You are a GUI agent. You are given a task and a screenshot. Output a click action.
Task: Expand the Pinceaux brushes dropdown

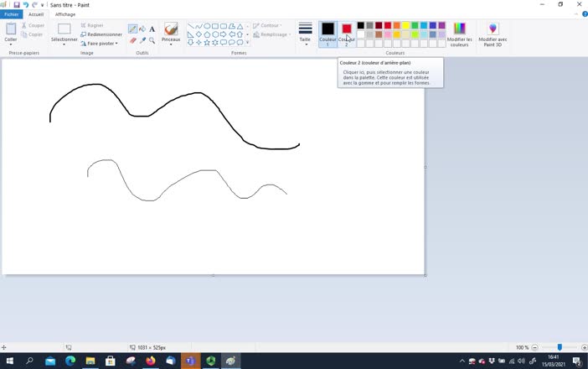171,44
